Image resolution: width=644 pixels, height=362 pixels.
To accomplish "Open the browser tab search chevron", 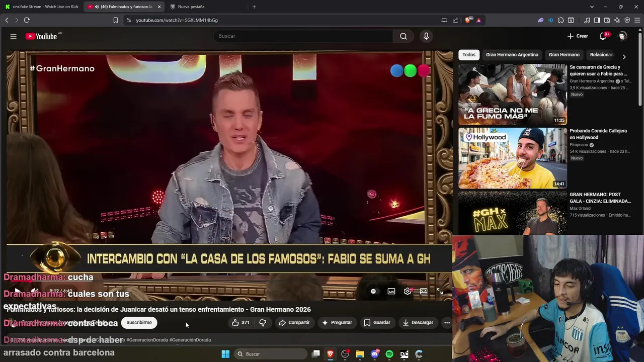I will [x=592, y=7].
